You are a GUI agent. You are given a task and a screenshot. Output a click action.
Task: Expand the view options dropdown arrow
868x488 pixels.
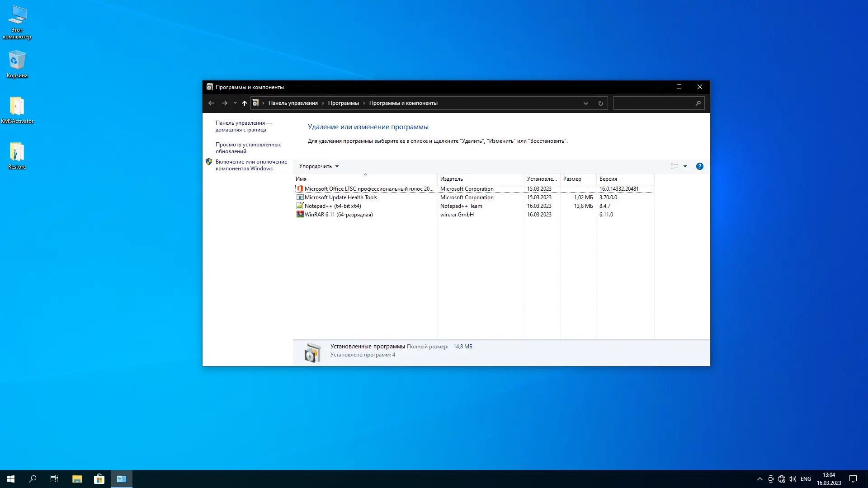(685, 166)
